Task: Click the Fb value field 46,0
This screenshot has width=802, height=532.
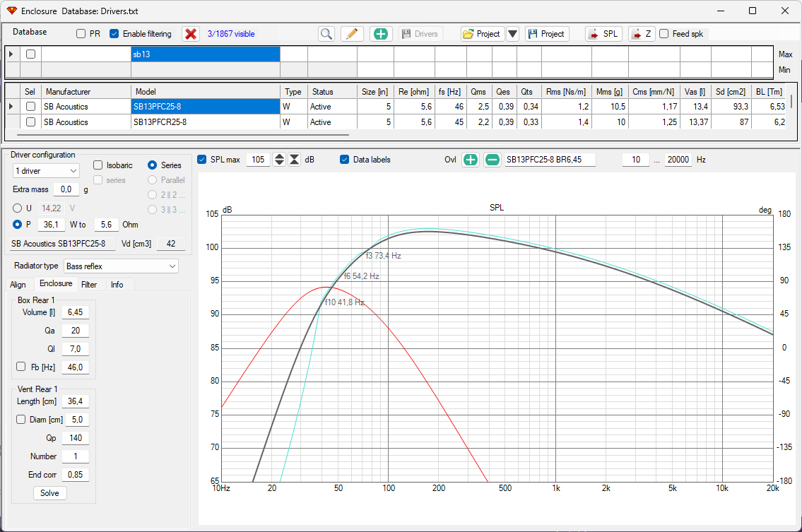Action: point(76,367)
